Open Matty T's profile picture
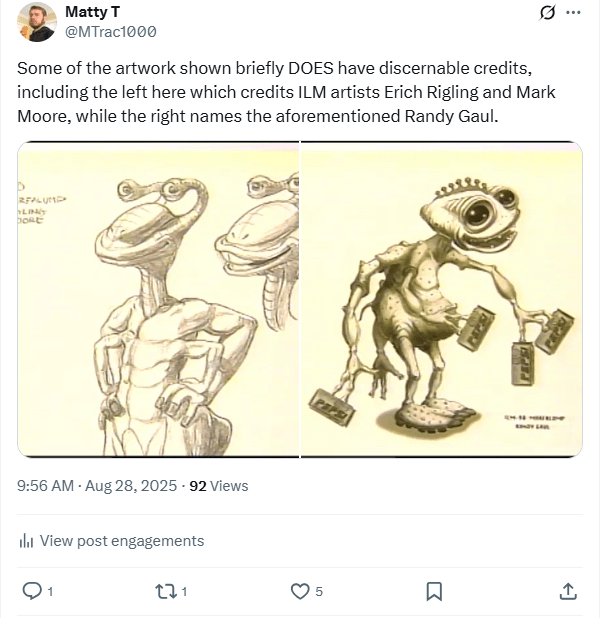Viewport: 602px width, 618px height. click(36, 21)
